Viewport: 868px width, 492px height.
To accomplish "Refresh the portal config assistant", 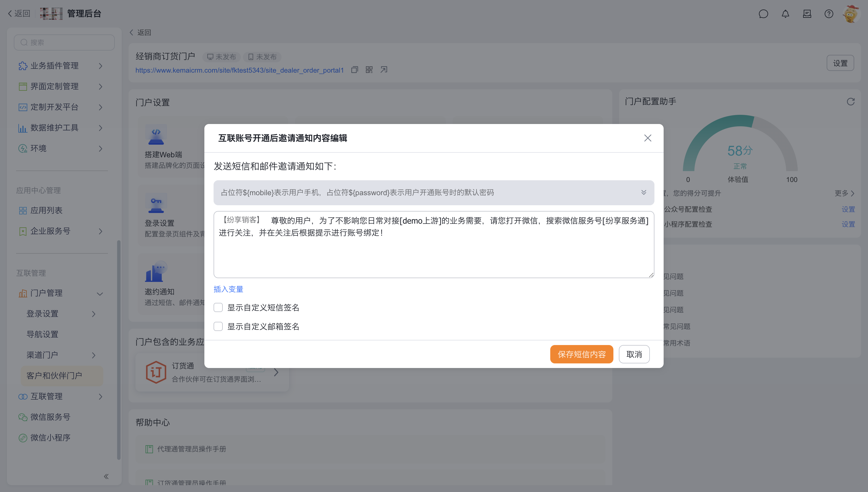I will 850,102.
